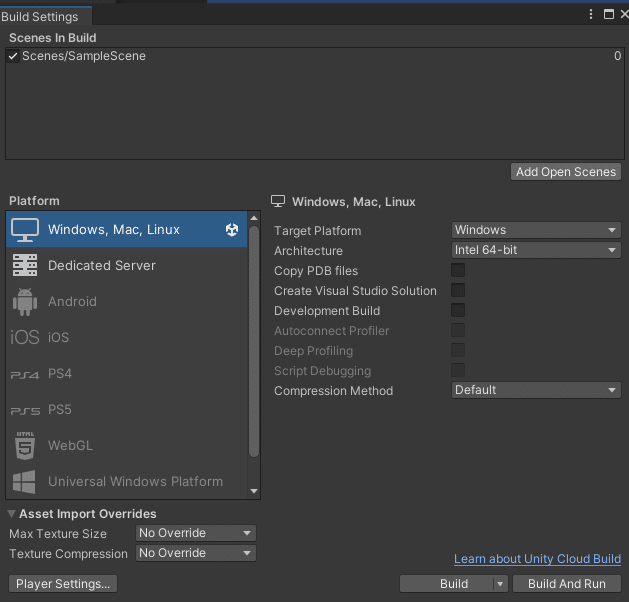Open the Texture Compression dropdown
Image resolution: width=629 pixels, height=602 pixels.
(196, 553)
